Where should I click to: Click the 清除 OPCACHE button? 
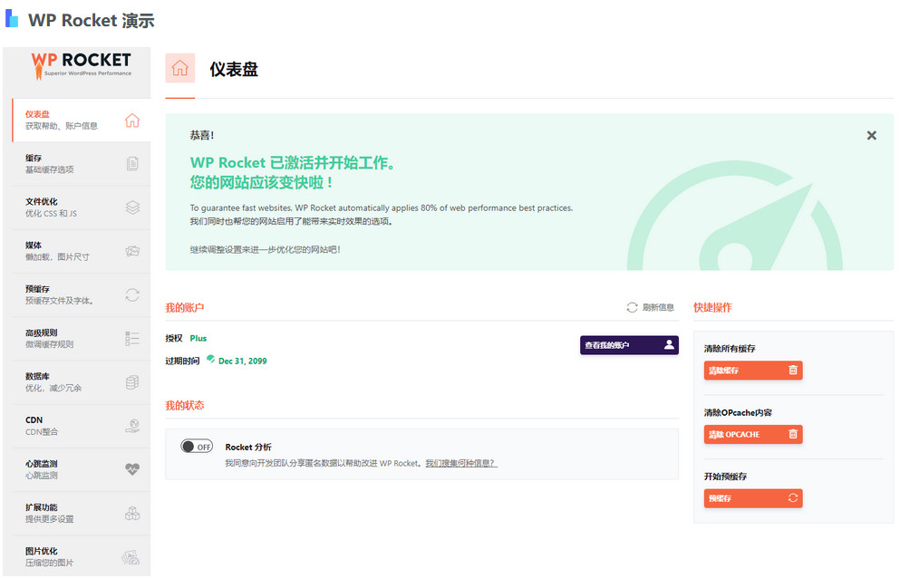tap(753, 434)
